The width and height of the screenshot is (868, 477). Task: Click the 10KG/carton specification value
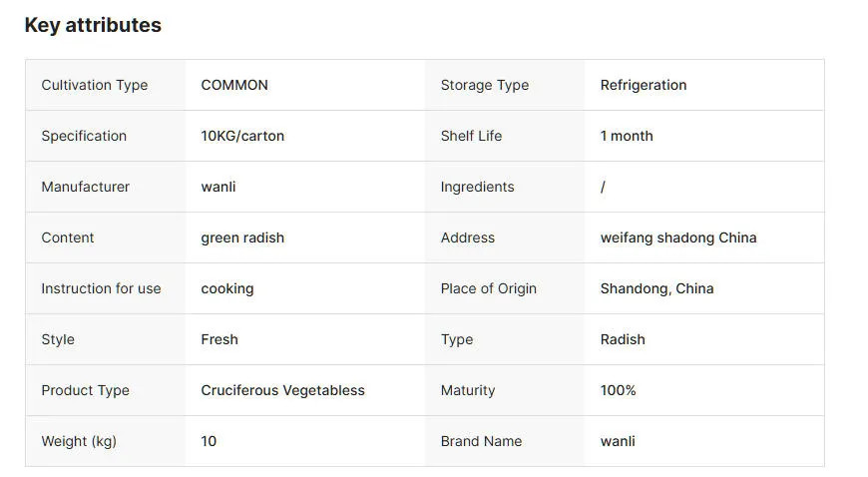point(242,136)
